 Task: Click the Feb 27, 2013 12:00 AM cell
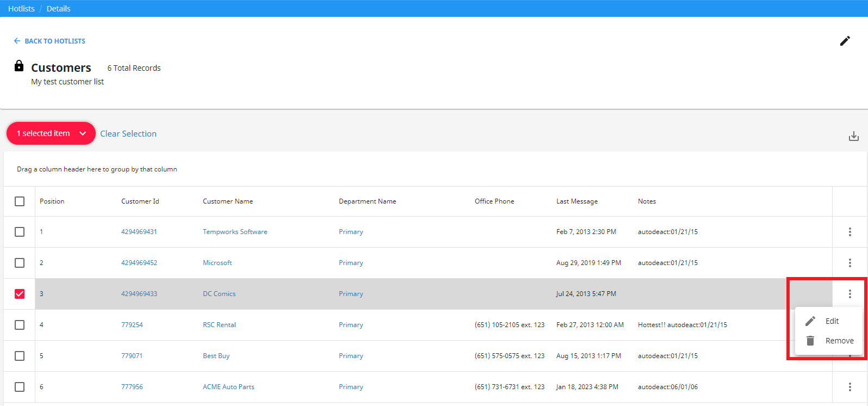tap(590, 325)
